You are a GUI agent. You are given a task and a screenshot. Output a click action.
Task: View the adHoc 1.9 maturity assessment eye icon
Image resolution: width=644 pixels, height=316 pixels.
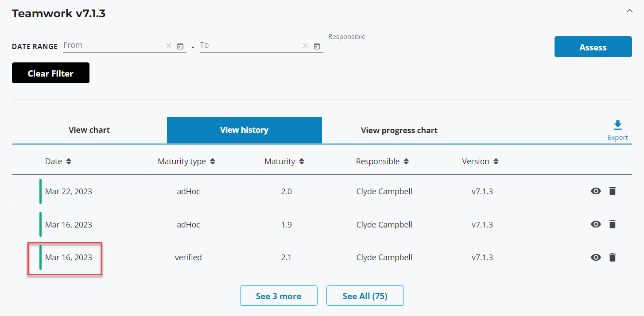click(x=596, y=224)
